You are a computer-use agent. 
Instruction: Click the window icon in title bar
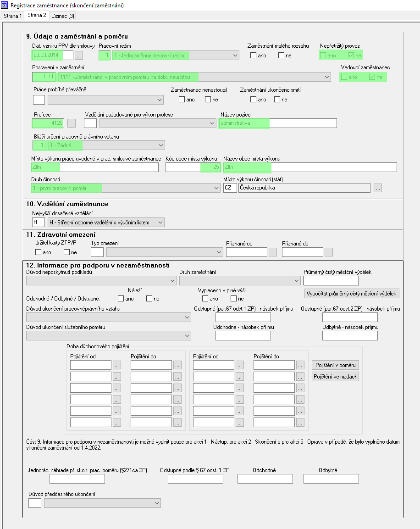[5, 6]
